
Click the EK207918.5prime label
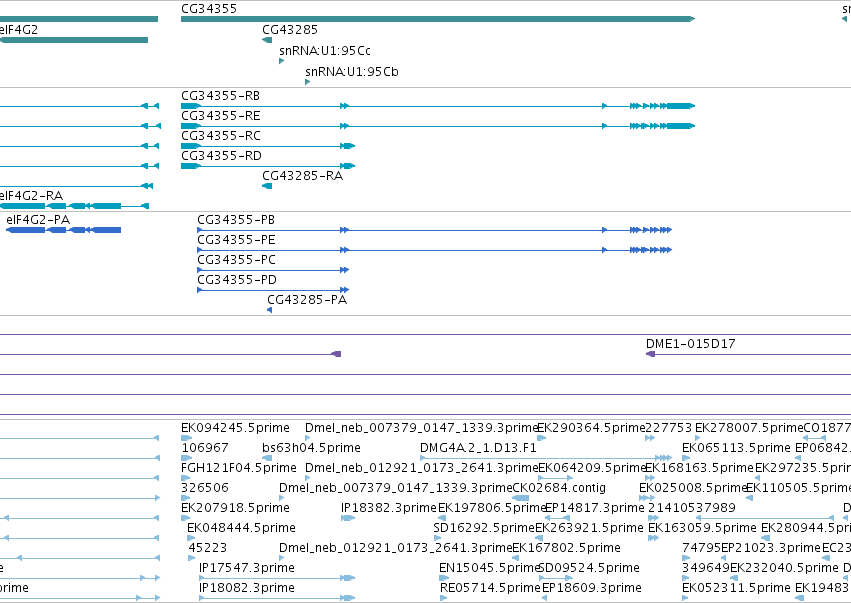(x=235, y=508)
